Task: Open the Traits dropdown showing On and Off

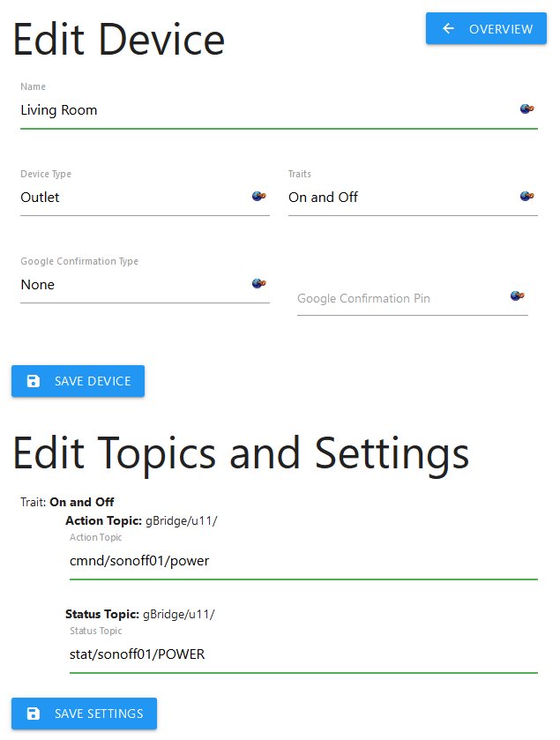Action: [x=413, y=198]
